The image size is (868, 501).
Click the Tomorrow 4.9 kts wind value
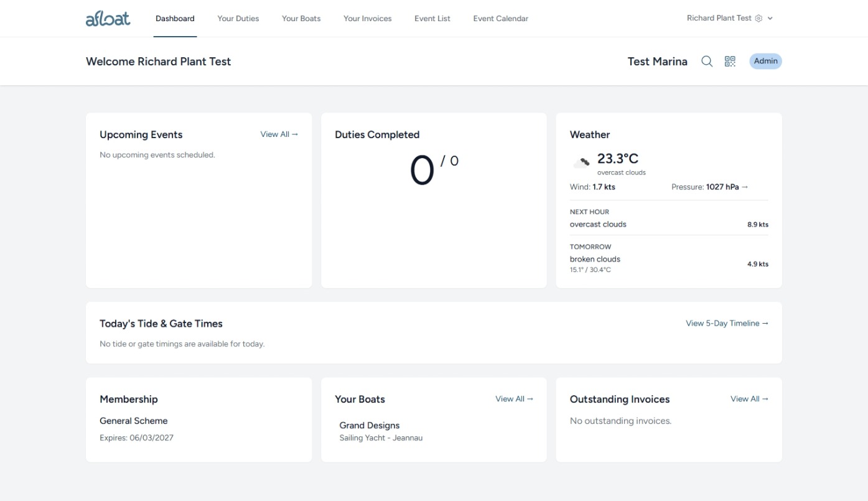click(758, 265)
